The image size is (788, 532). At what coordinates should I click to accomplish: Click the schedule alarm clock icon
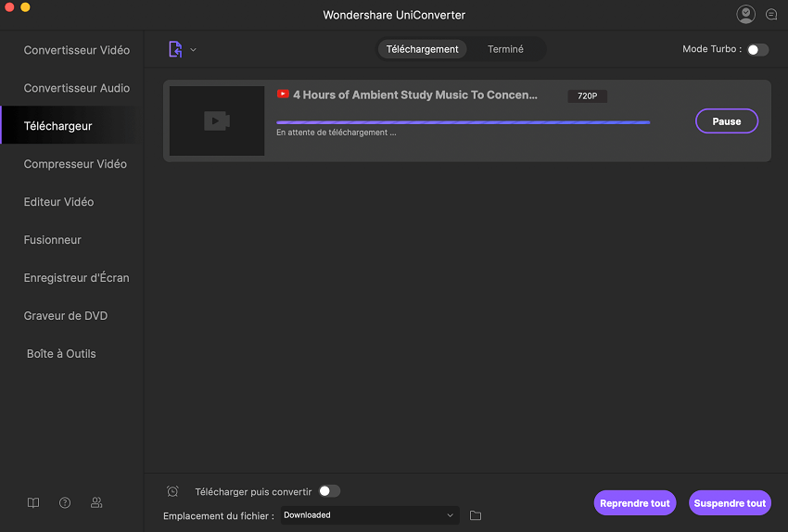(x=172, y=491)
